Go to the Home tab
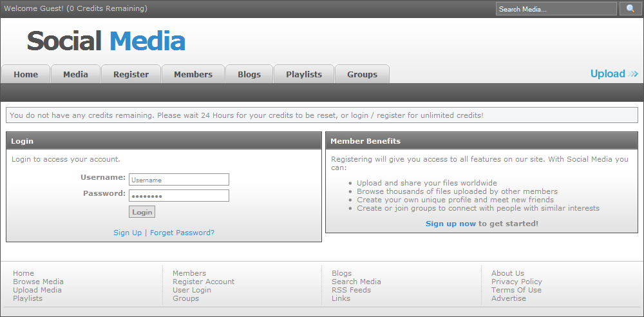 [26, 75]
